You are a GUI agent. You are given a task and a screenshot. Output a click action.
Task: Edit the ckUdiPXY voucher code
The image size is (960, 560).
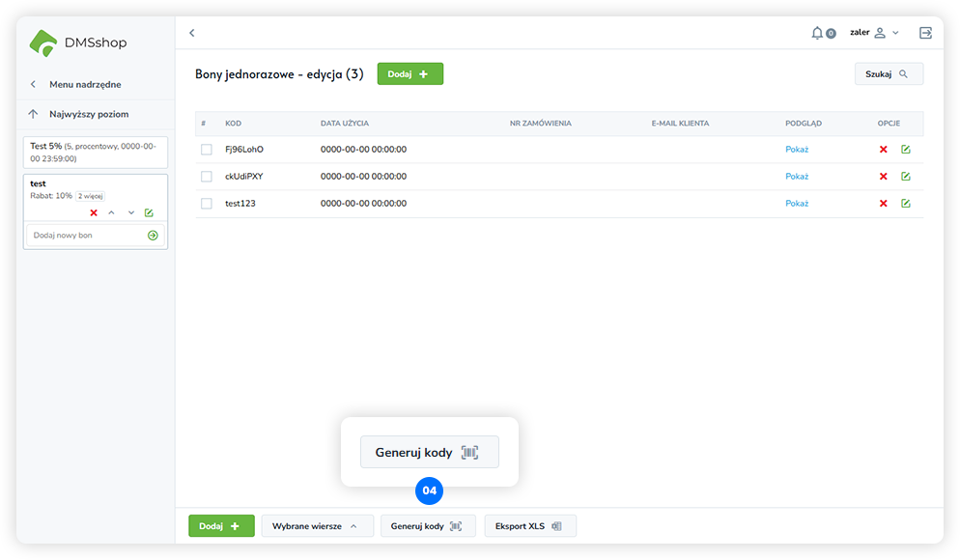(905, 177)
